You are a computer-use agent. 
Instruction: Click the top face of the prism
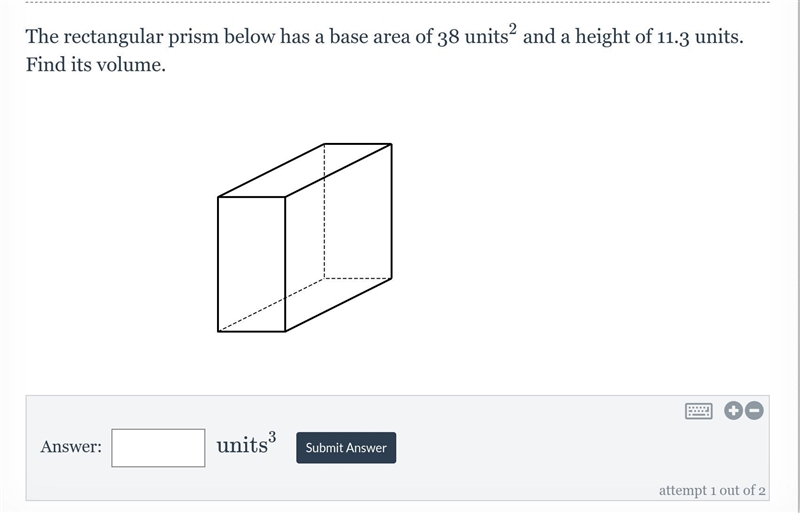tap(305, 170)
